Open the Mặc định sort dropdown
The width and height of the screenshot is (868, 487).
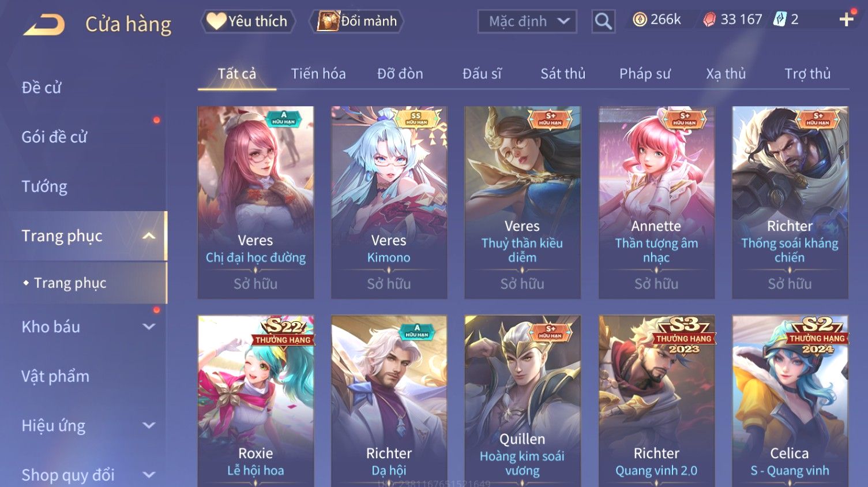(527, 22)
